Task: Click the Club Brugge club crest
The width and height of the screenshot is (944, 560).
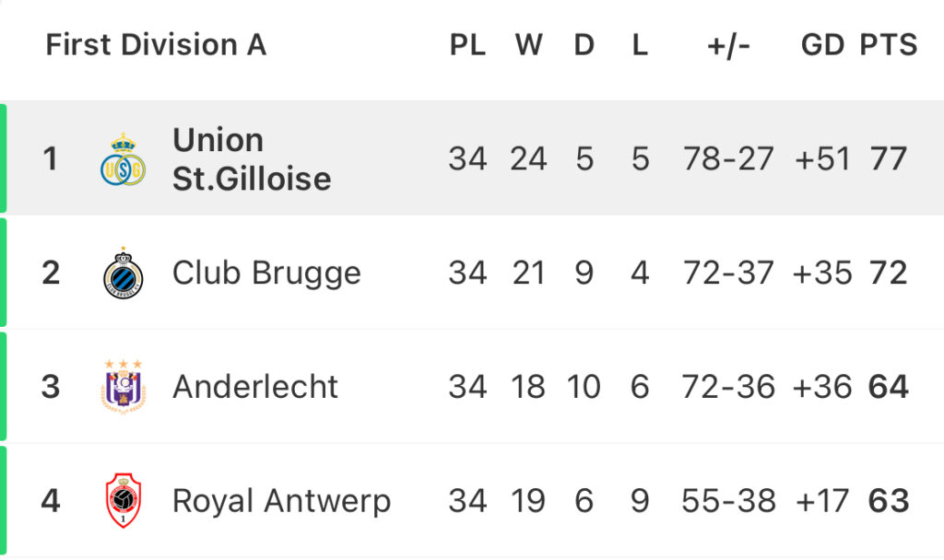Action: point(124,273)
